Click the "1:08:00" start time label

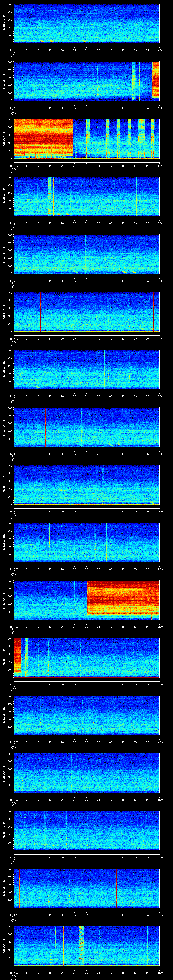click(x=14, y=454)
